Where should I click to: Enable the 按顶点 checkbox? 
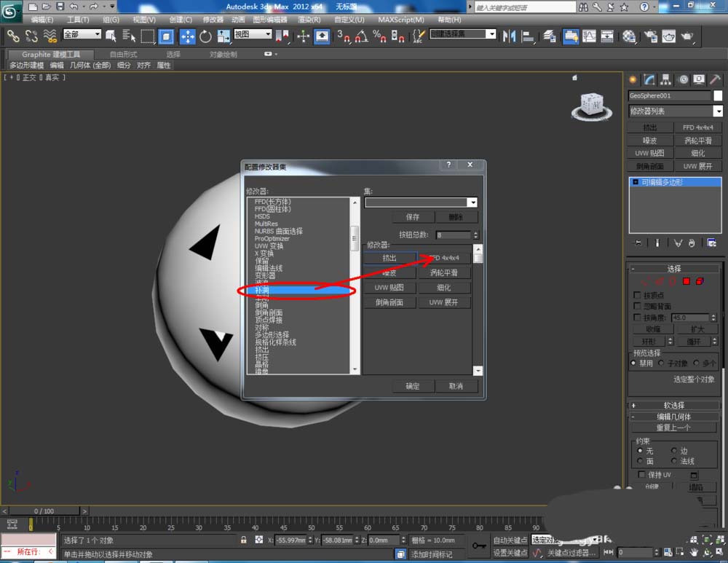638,295
